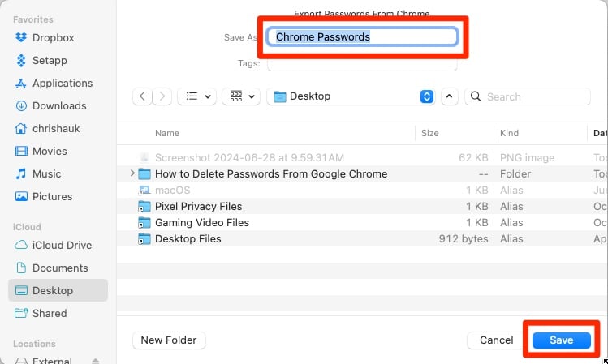Open Movies in the sidebar
The width and height of the screenshot is (608, 364).
[x=41, y=151]
